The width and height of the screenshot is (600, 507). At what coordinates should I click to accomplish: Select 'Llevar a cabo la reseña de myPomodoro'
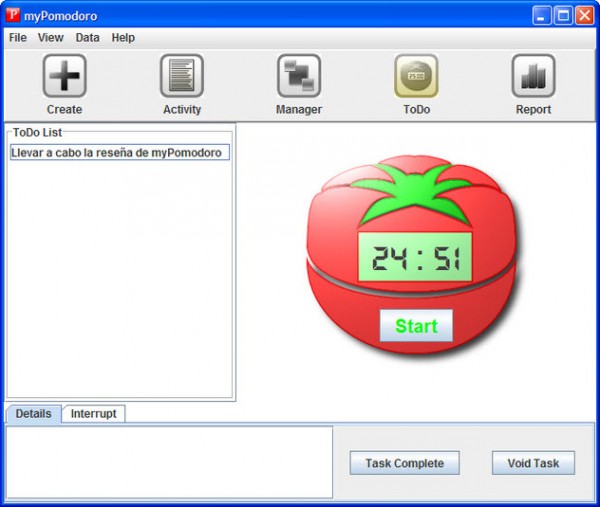tap(120, 152)
